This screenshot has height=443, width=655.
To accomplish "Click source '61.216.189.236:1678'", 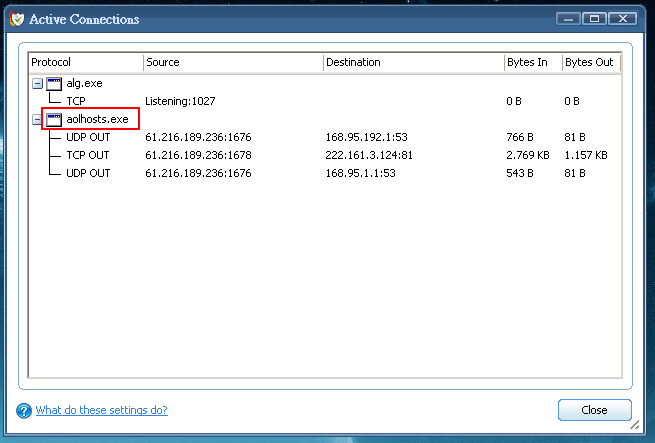I will point(198,155).
